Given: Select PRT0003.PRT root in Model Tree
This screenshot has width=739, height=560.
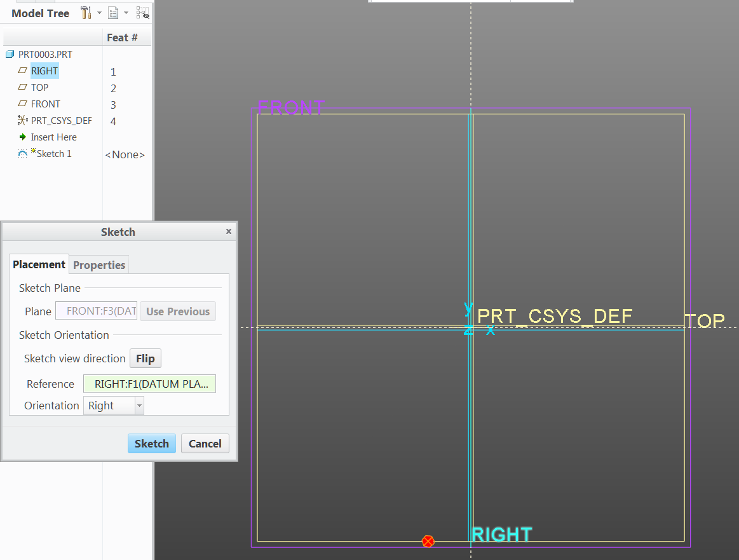Looking at the screenshot, I should (x=45, y=54).
